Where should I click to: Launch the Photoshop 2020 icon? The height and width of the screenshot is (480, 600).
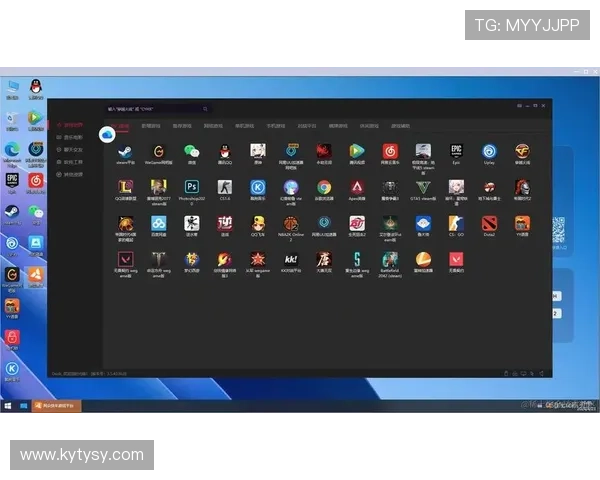click(x=191, y=187)
